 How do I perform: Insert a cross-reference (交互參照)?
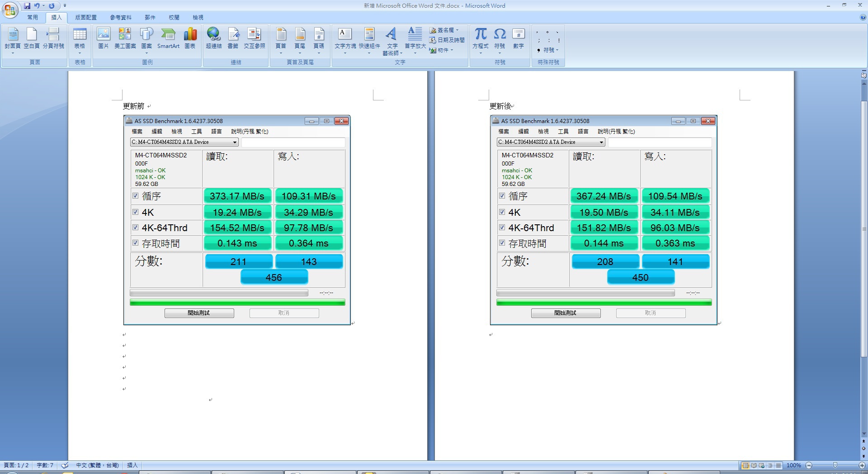(255, 38)
